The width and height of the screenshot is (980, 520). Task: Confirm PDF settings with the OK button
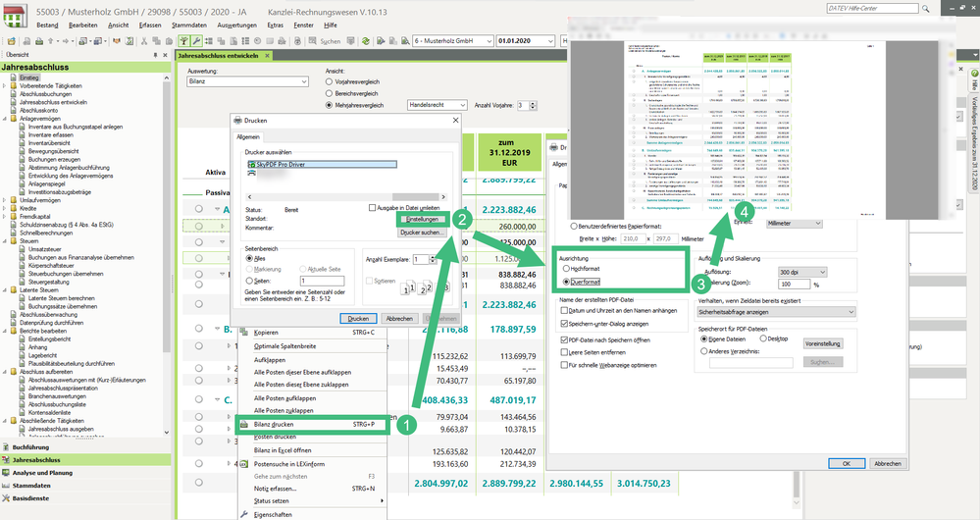tap(847, 463)
